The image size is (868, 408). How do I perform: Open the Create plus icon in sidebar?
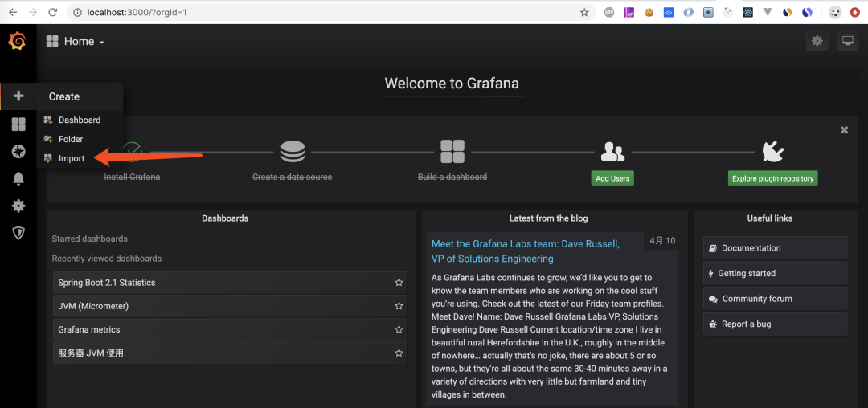pyautogui.click(x=18, y=96)
